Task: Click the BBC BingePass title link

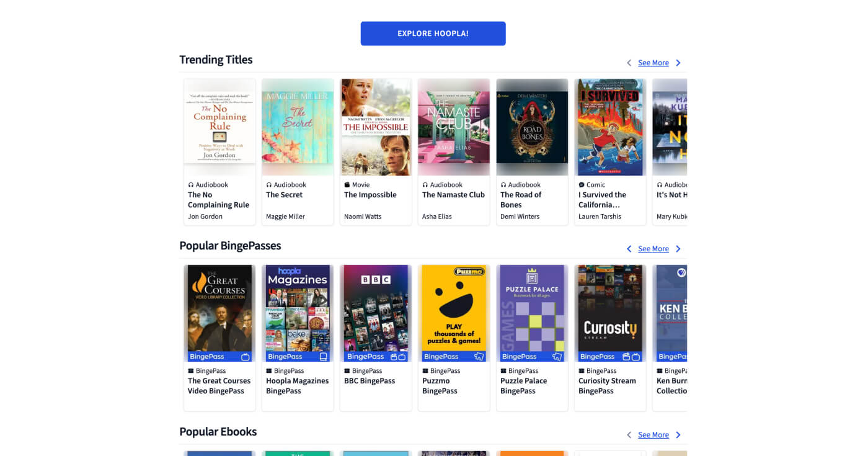Action: click(370, 381)
